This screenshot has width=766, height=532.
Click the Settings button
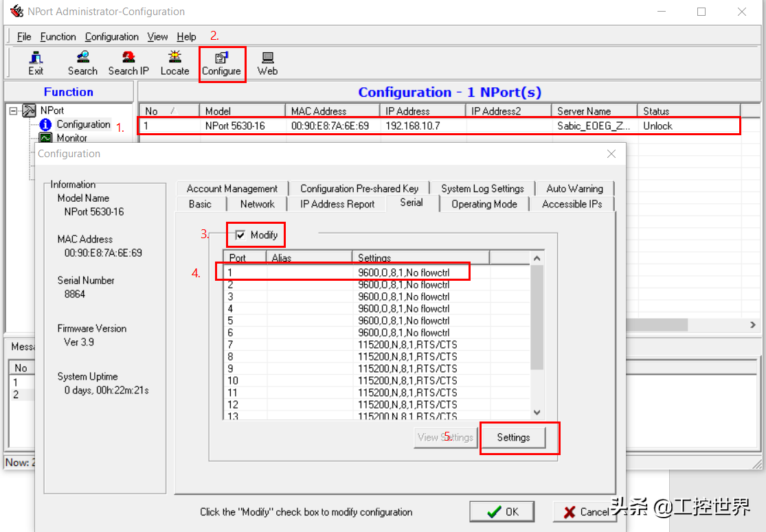(x=513, y=437)
